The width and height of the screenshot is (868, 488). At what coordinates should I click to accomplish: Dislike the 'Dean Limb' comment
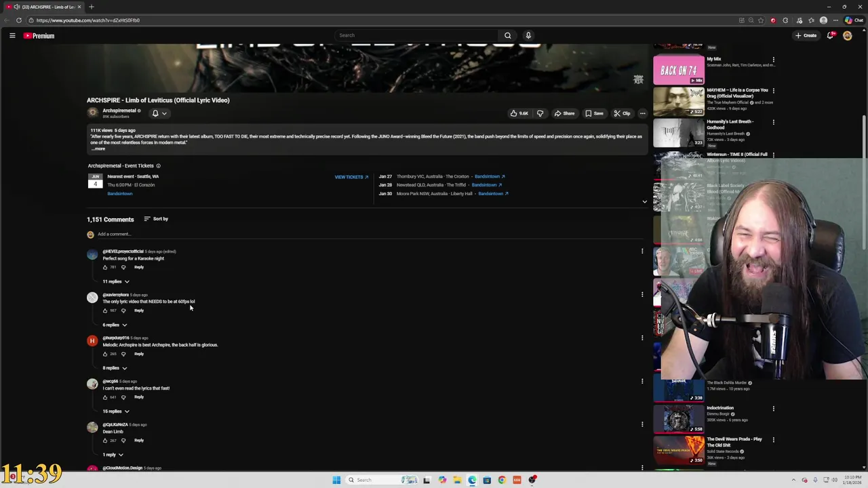[x=123, y=441]
